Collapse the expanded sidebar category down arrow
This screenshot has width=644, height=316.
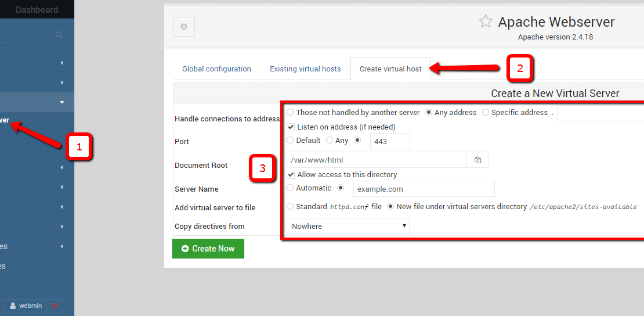(x=62, y=102)
